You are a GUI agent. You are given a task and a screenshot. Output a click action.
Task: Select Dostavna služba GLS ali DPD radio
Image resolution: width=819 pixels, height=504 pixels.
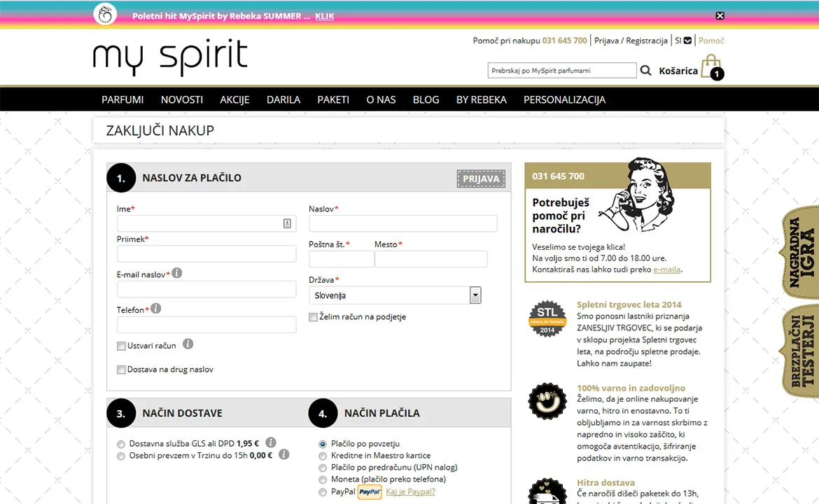pos(121,444)
